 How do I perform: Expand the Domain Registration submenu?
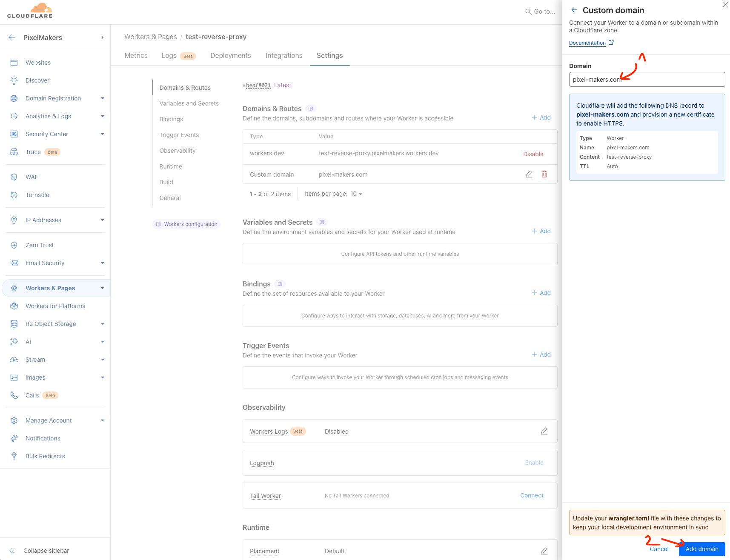103,98
